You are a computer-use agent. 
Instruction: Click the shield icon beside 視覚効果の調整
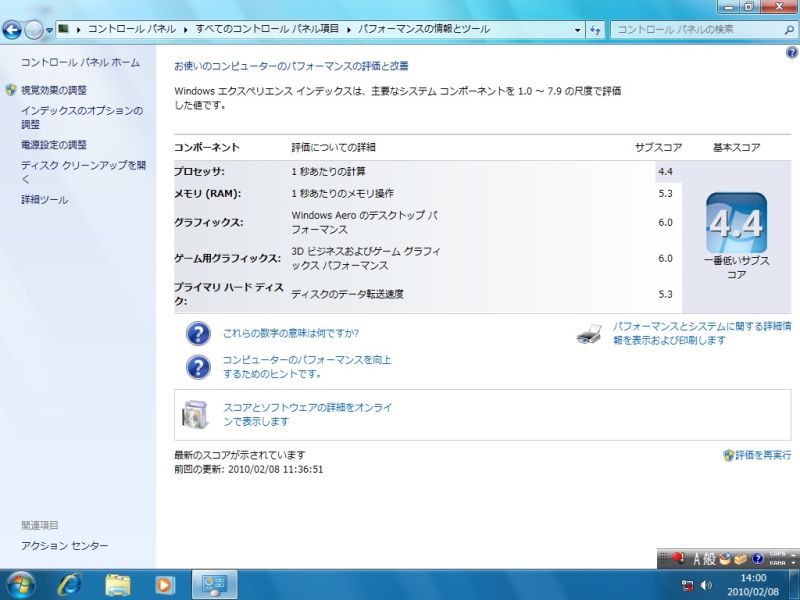[x=11, y=90]
